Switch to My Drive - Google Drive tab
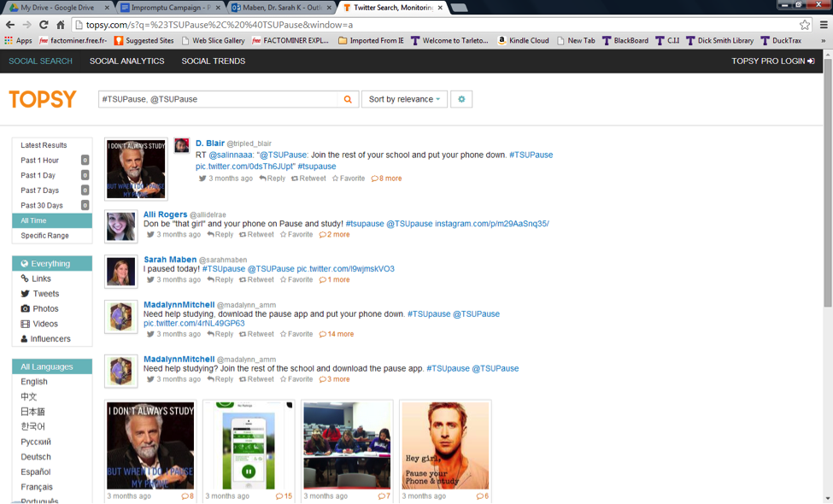 (x=57, y=8)
